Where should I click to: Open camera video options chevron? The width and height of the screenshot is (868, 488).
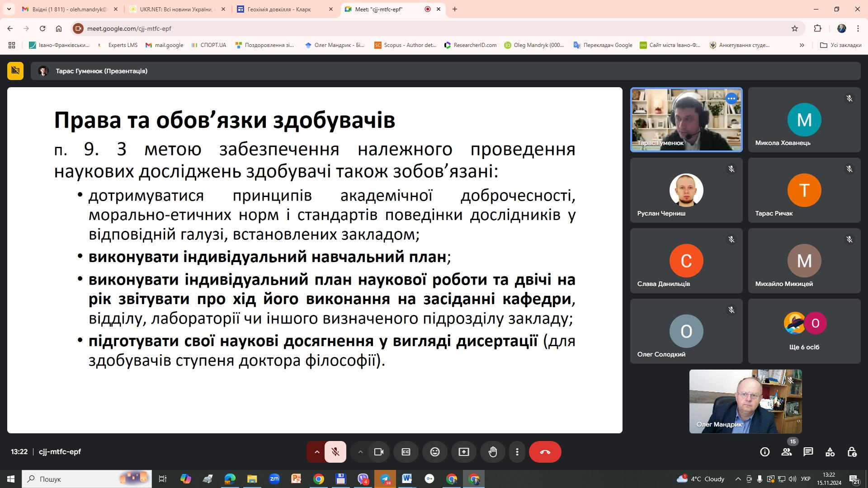pyautogui.click(x=360, y=451)
